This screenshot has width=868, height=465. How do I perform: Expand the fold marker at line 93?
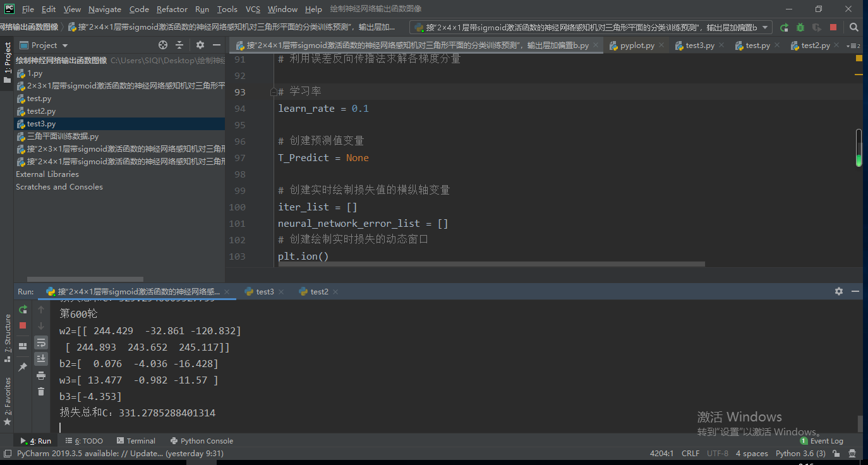click(274, 92)
